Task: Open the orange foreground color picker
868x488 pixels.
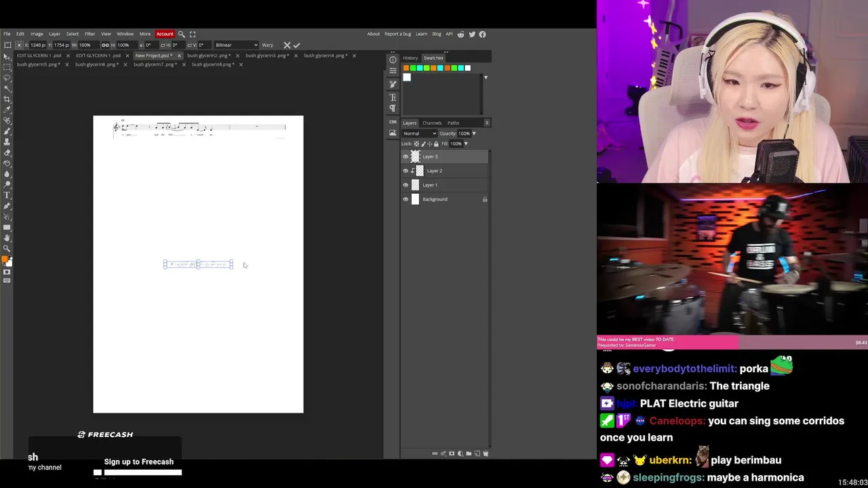Action: (x=5, y=260)
